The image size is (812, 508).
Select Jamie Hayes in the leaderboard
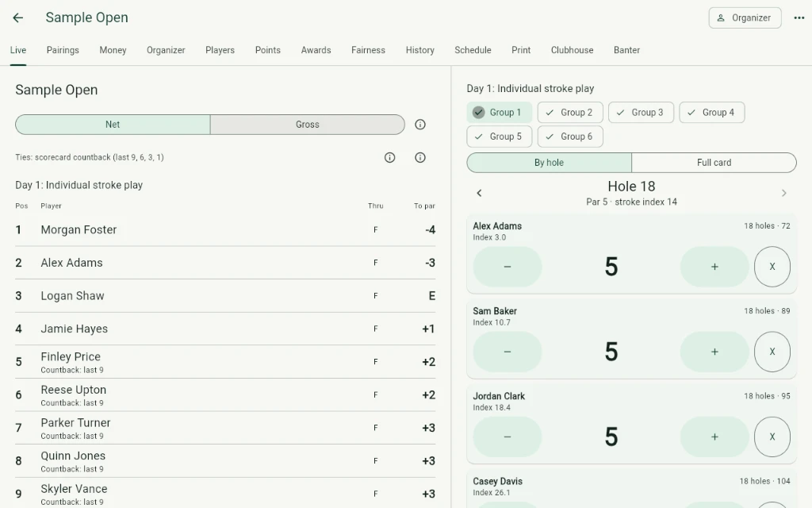click(225, 329)
